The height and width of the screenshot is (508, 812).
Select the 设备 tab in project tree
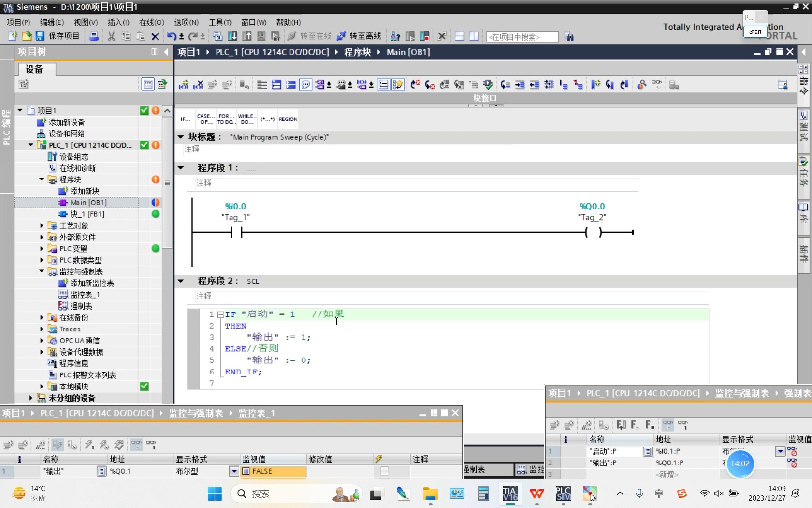click(x=37, y=69)
